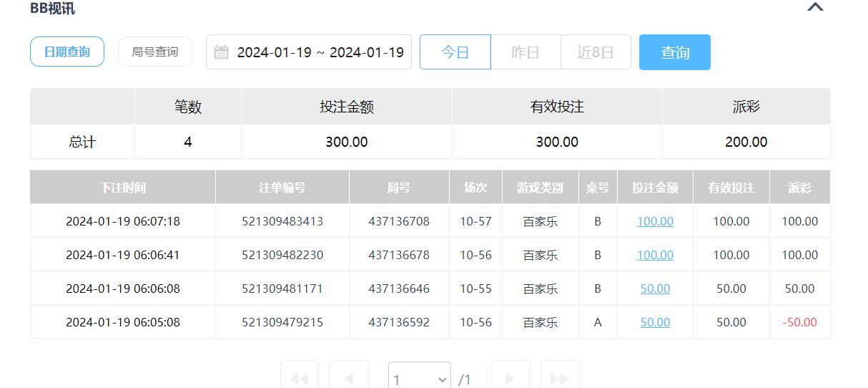Switch to 日期查询 tab
Screen dimensions: 868x388
67,52
